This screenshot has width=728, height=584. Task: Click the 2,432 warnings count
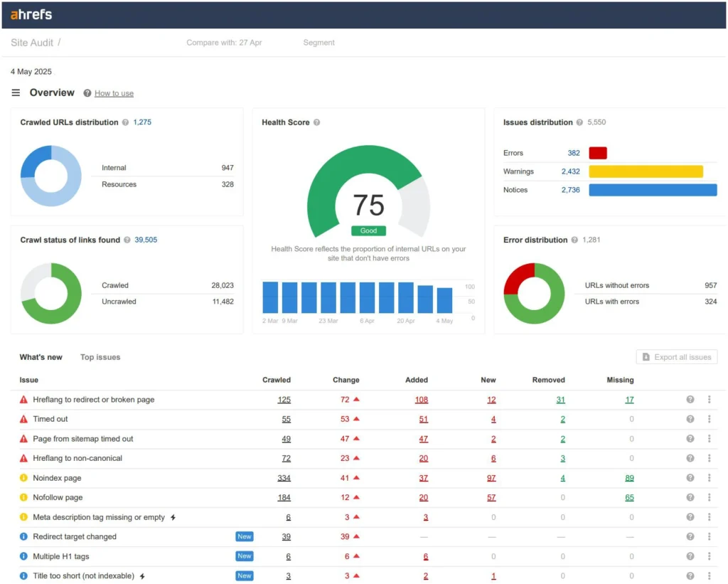click(571, 171)
